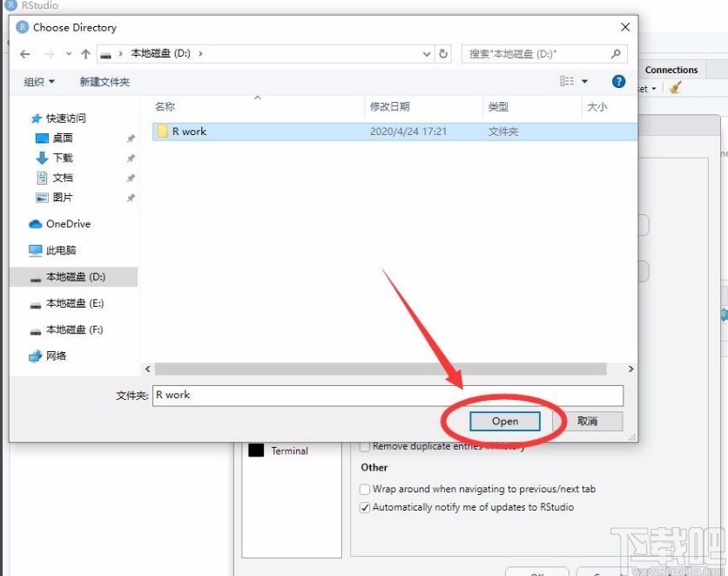This screenshot has height=576, width=728.
Task: Open the 组织 (Organize) dropdown menu
Action: pyautogui.click(x=39, y=81)
